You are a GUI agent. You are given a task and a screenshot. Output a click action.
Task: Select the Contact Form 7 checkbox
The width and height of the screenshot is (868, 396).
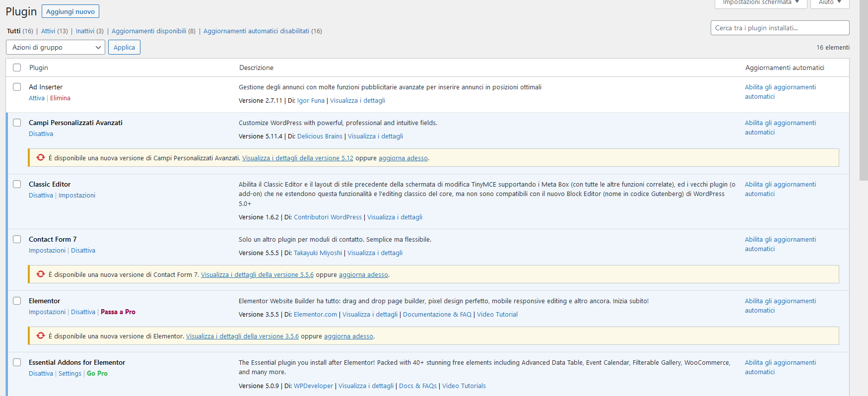(x=17, y=239)
